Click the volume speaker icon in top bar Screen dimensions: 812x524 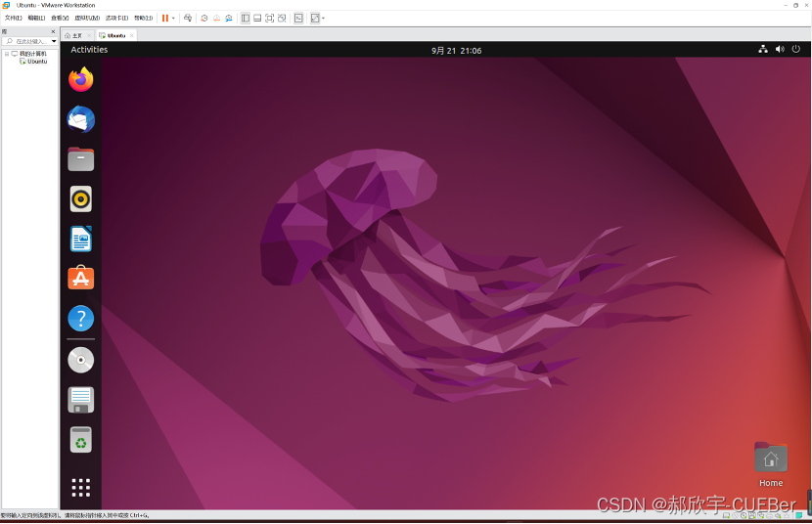[x=780, y=49]
